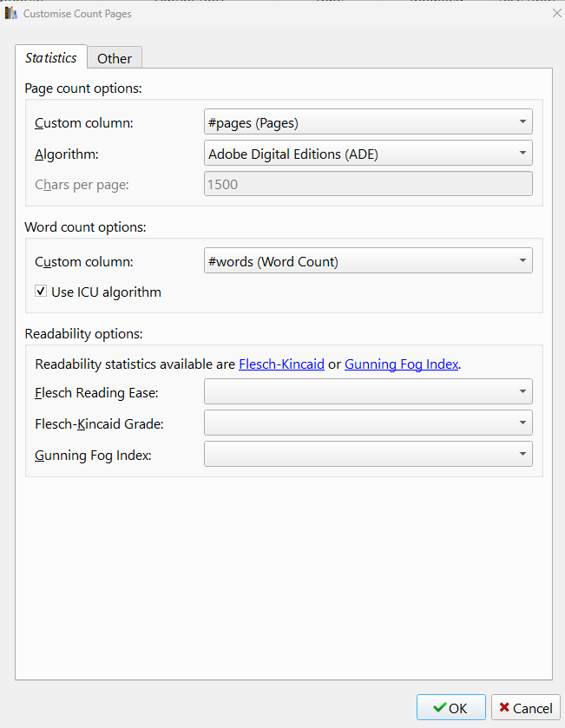Click the arrow on #words (Word Count) combo
Viewport: 565px width, 728px height.
[x=522, y=260]
